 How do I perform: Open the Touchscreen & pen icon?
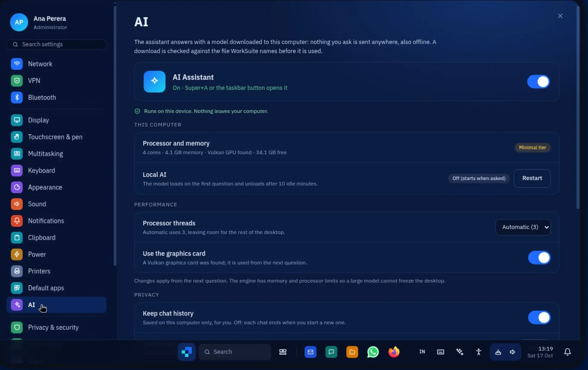point(17,137)
